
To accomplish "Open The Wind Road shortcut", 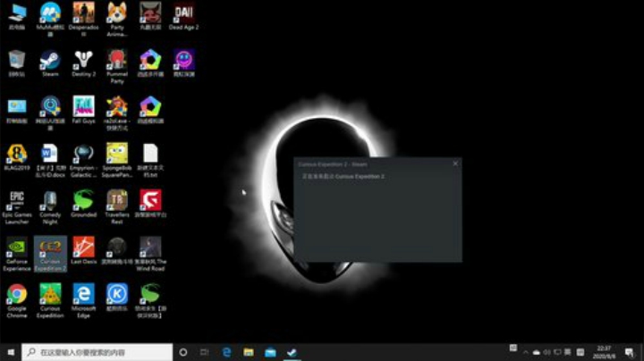I will pyautogui.click(x=150, y=254).
